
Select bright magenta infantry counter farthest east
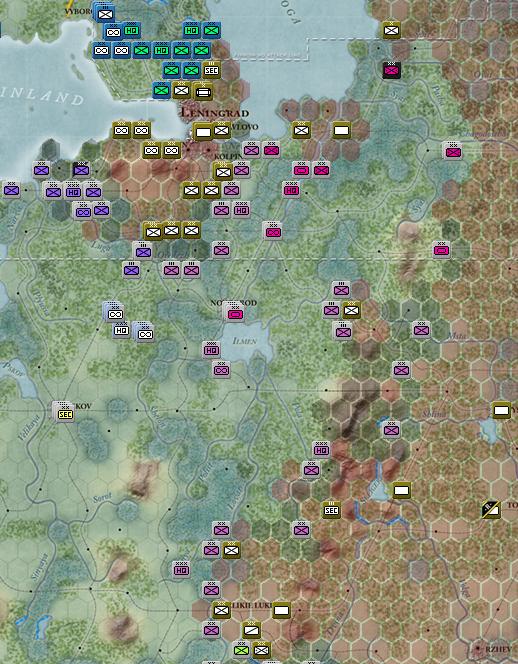(x=453, y=151)
